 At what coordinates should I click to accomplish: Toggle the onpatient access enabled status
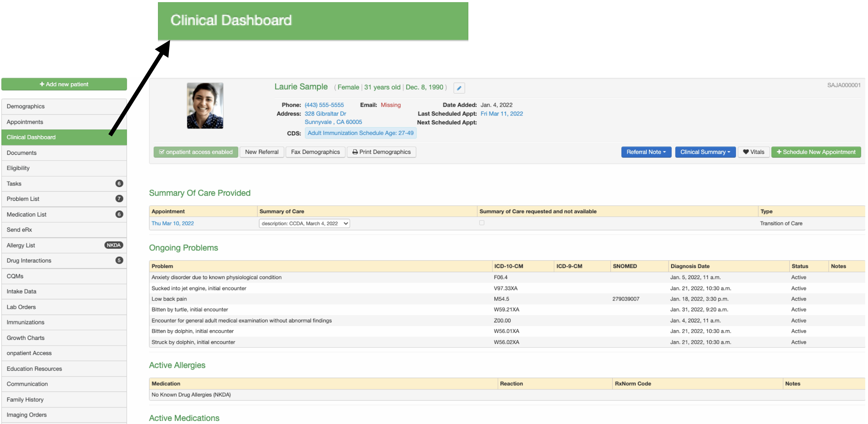194,152
